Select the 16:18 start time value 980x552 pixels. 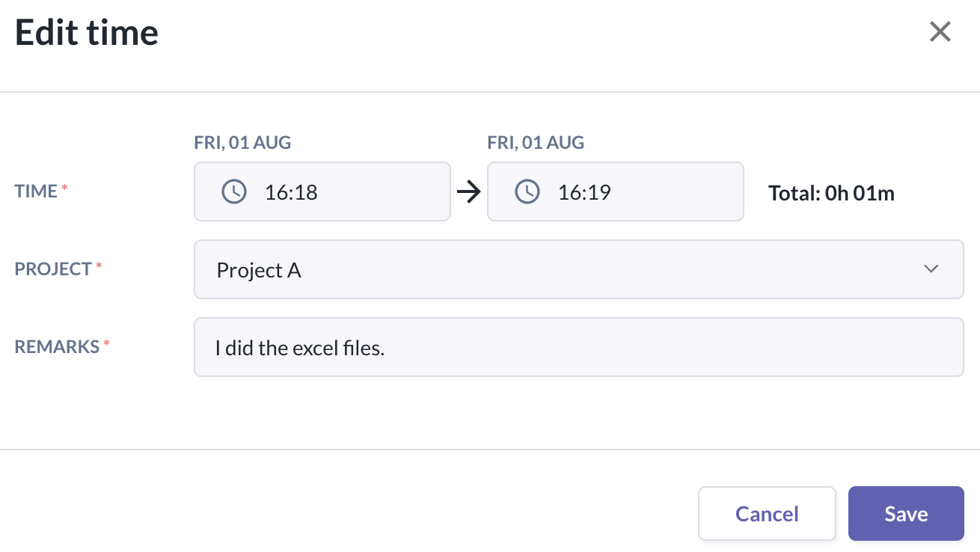[291, 193]
